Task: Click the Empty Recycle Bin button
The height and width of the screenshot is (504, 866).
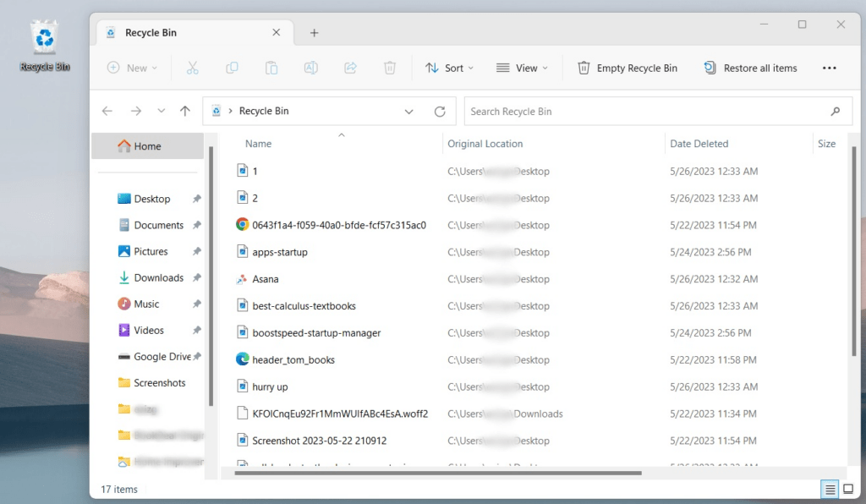Action: point(628,68)
